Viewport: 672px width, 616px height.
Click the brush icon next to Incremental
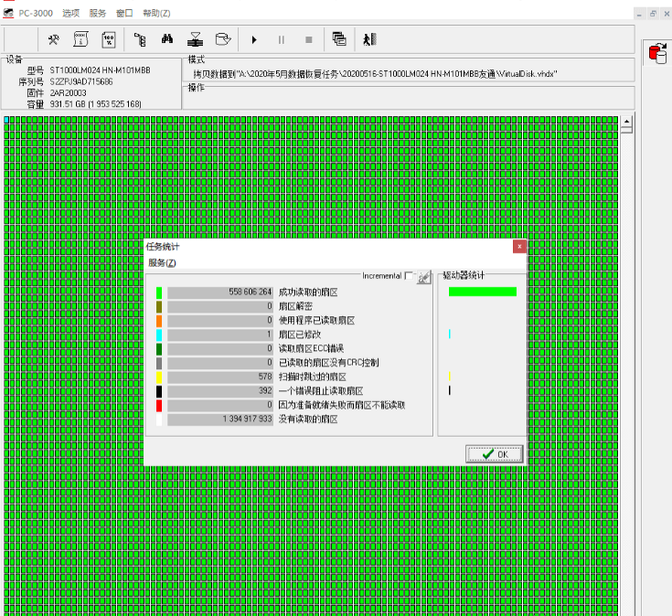tap(424, 277)
